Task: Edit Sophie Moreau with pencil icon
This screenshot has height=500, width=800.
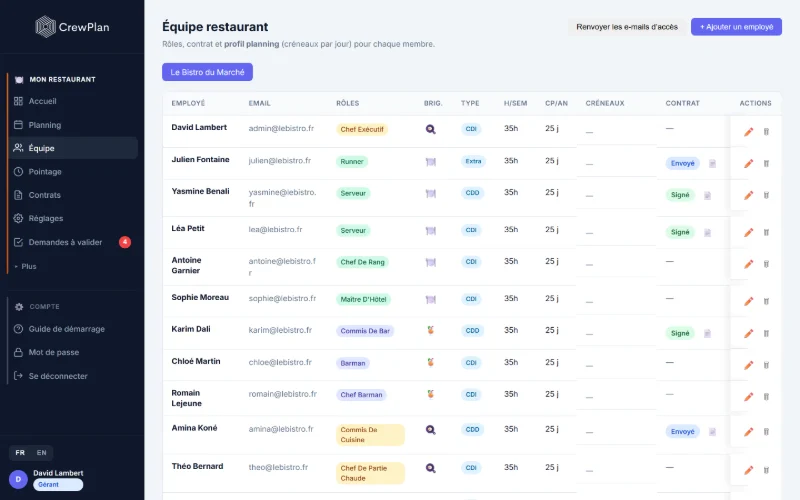Action: pyautogui.click(x=748, y=302)
